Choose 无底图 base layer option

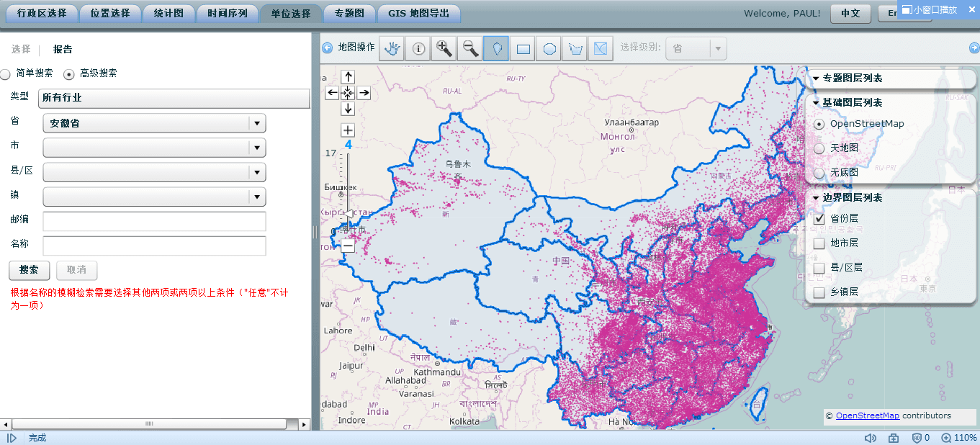click(x=819, y=173)
